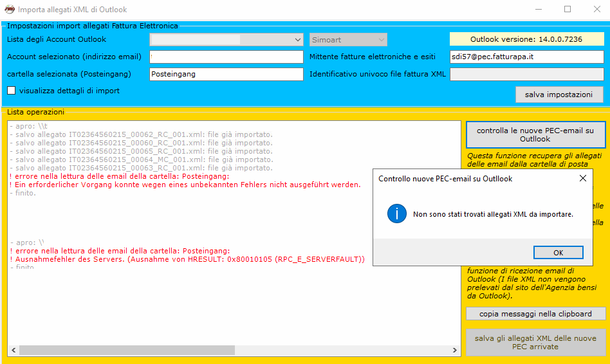Click copia messaggi nella clipboard

coord(535,314)
